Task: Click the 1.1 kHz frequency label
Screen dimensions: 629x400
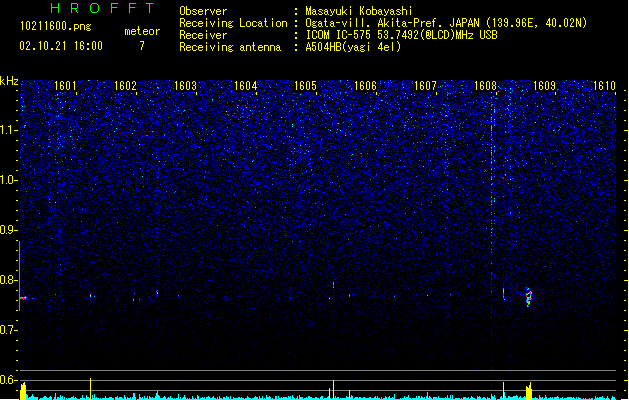Action: [x=8, y=130]
